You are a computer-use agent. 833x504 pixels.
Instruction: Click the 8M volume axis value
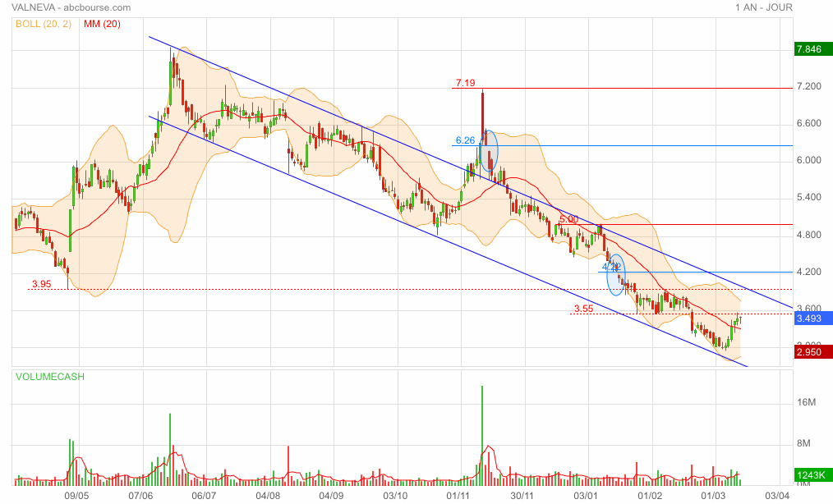tap(803, 443)
